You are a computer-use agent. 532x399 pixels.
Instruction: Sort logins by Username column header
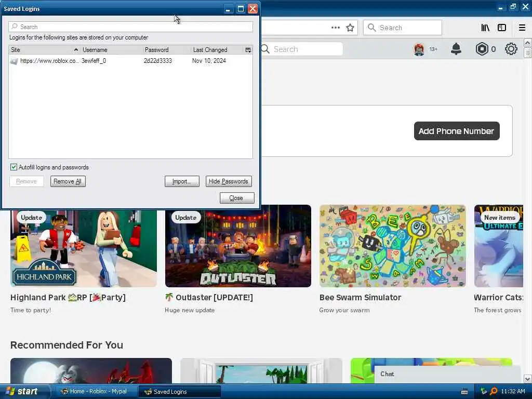tap(112, 50)
